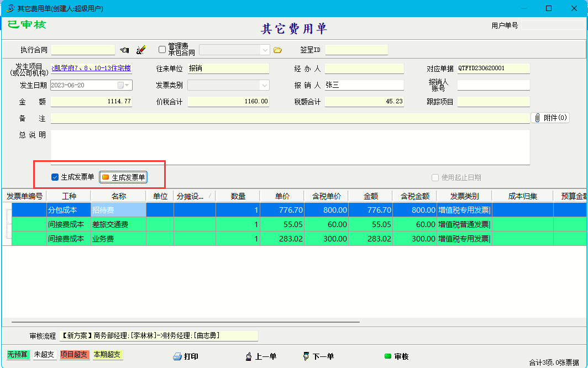This screenshot has width=588, height=368.
Task: Click the pencil edit icon beside 执行合同
Action: [141, 50]
